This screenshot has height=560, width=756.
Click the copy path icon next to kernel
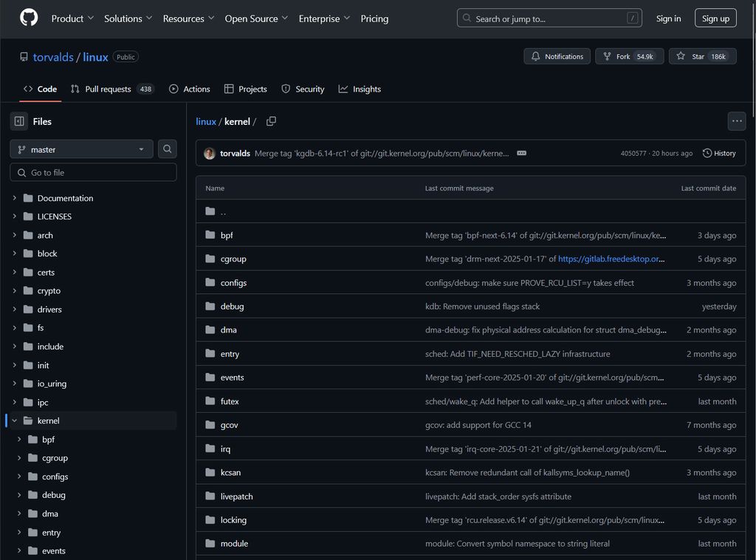point(269,120)
